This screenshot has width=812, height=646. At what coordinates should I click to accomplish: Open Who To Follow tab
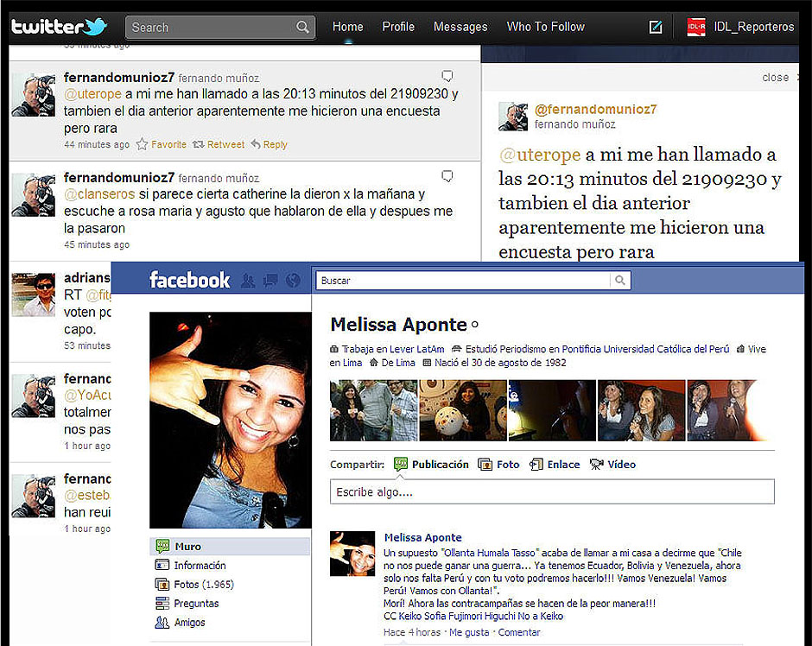(545, 27)
